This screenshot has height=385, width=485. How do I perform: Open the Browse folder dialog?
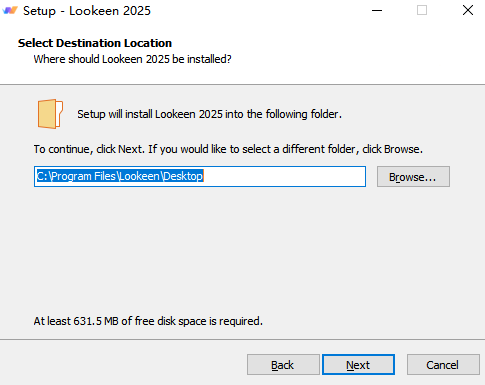[x=413, y=177]
